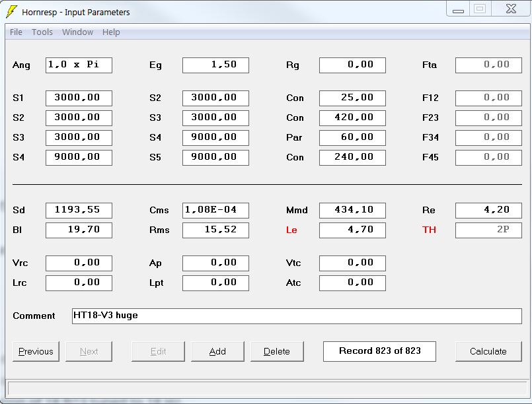
Task: Click the F23 field
Action: tap(488, 118)
